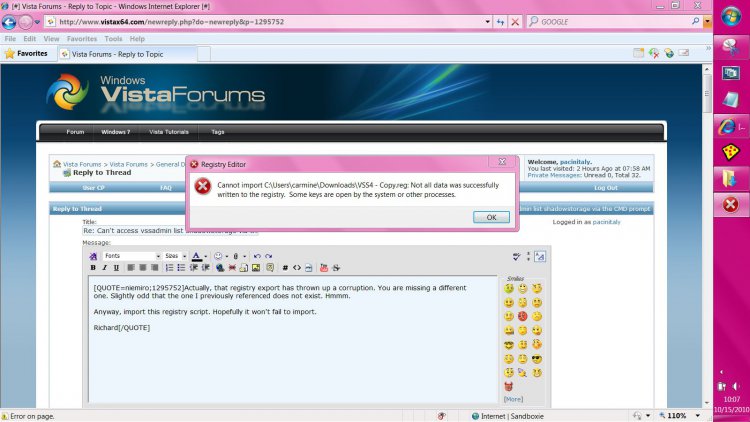Switch editor mode icon at toolbar right
The height and width of the screenshot is (422, 750).
(x=540, y=257)
